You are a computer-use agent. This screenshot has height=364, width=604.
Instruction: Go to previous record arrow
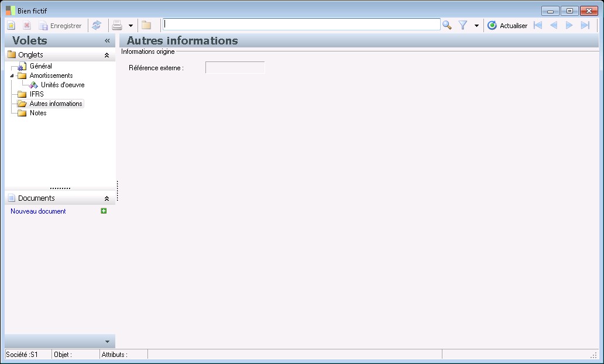coord(554,25)
